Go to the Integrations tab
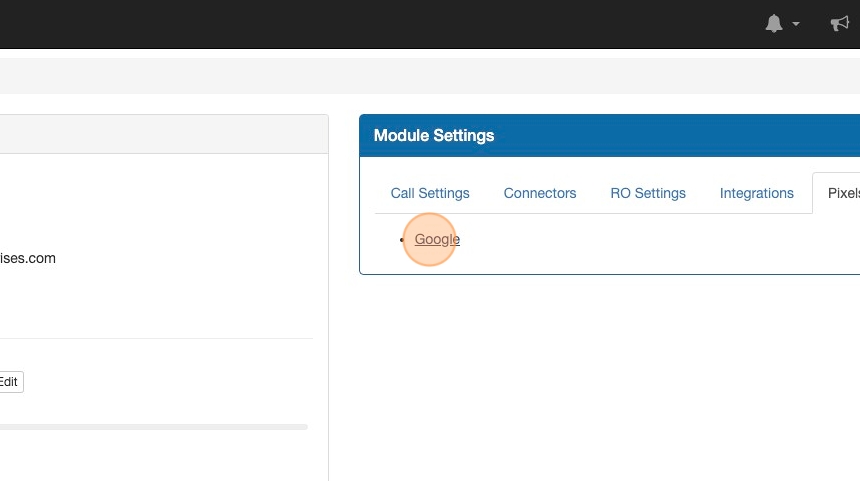 [757, 193]
